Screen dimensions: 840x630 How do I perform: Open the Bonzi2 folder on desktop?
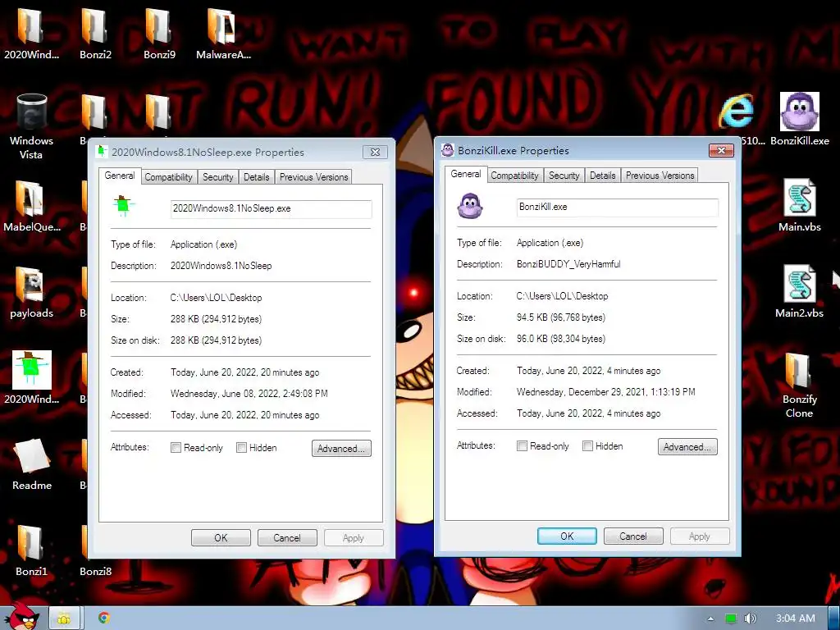(x=95, y=33)
